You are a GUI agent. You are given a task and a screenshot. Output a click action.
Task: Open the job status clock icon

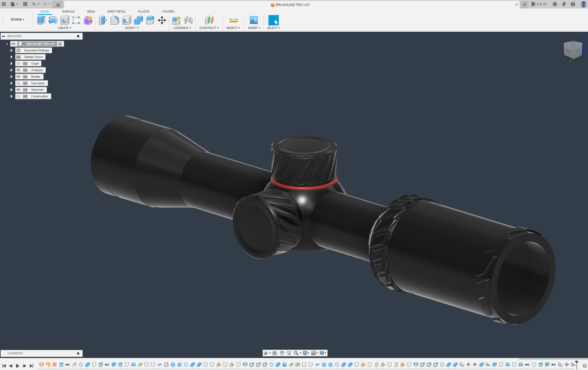click(555, 4)
